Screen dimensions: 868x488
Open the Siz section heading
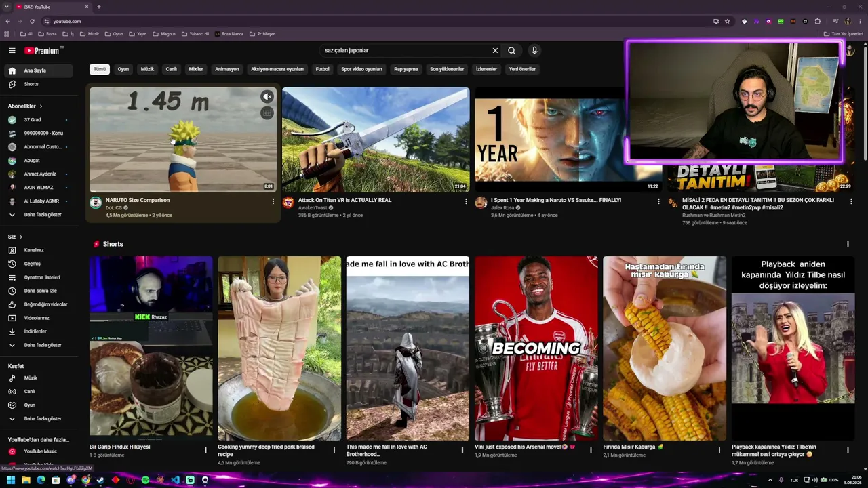click(x=15, y=237)
